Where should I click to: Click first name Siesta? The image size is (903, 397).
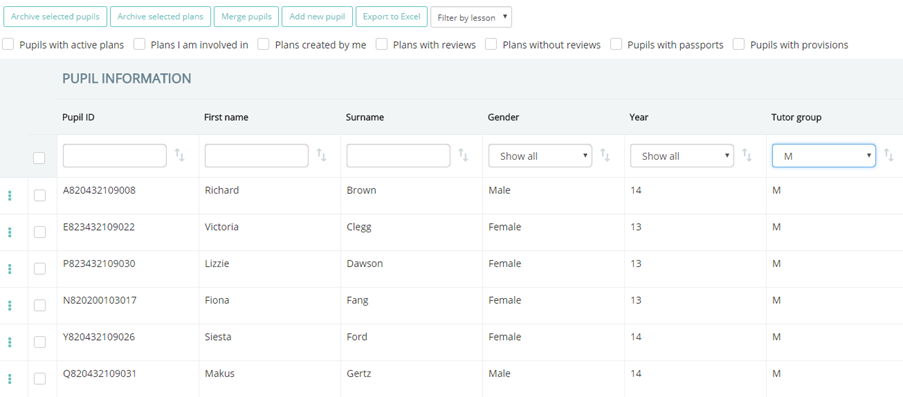click(x=218, y=336)
